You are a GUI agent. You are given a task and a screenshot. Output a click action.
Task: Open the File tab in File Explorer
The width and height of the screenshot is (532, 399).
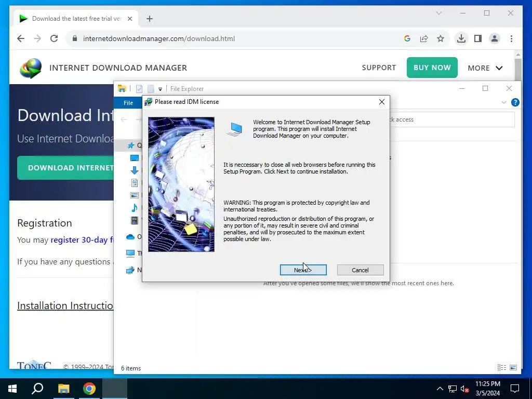[x=128, y=103]
